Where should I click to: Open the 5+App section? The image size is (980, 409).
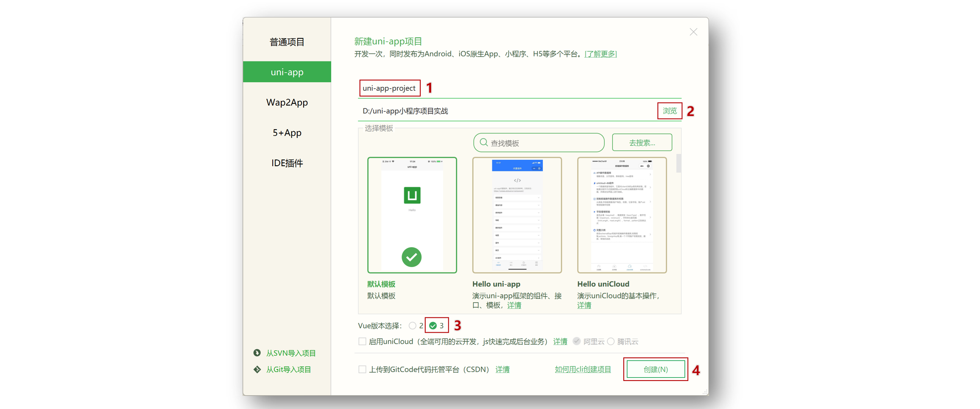pyautogui.click(x=287, y=133)
